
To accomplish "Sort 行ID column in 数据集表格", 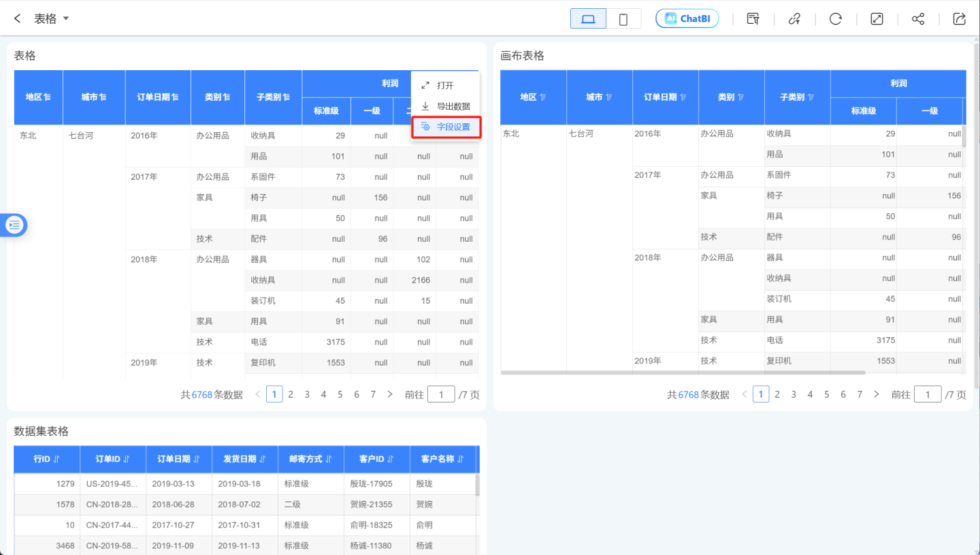I will coord(56,460).
